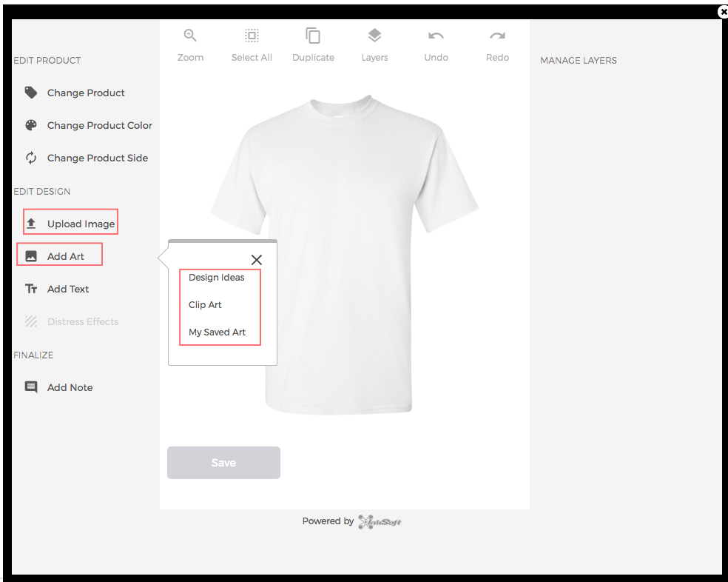Select Design Ideas in the popup
728x582 pixels.
(x=218, y=277)
